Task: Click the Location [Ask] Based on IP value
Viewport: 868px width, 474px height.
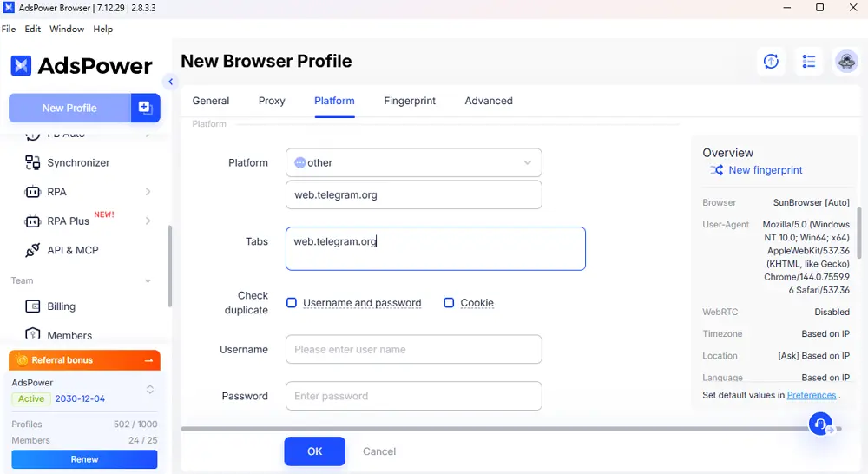Action: click(814, 356)
